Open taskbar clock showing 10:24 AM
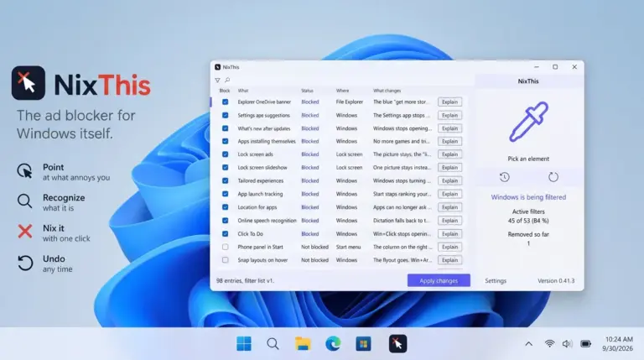 (617, 343)
